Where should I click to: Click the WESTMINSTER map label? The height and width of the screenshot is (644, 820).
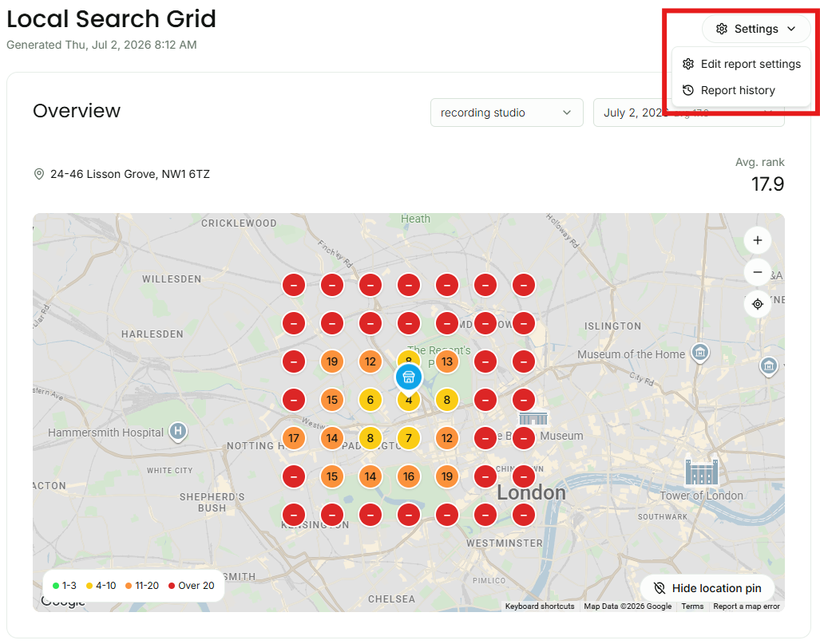[504, 543]
